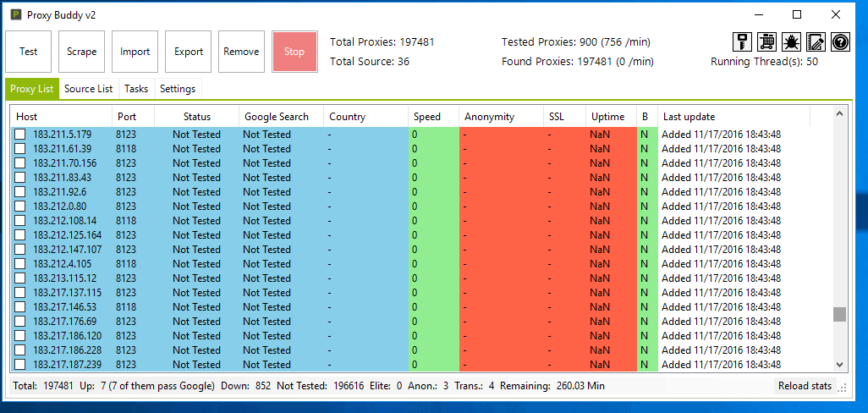Check the box for 183.217.187.239
The image size is (868, 413).
[x=20, y=365]
